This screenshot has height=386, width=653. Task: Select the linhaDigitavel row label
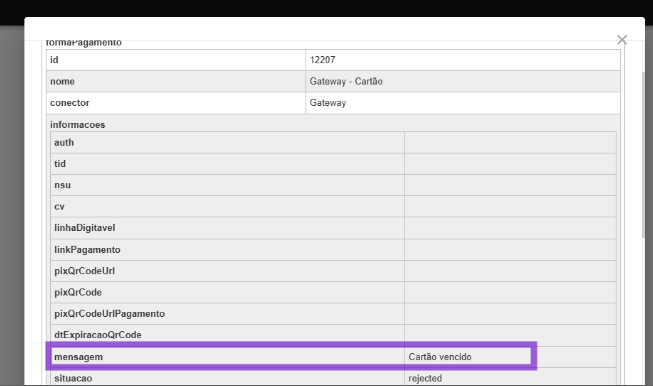click(x=85, y=228)
